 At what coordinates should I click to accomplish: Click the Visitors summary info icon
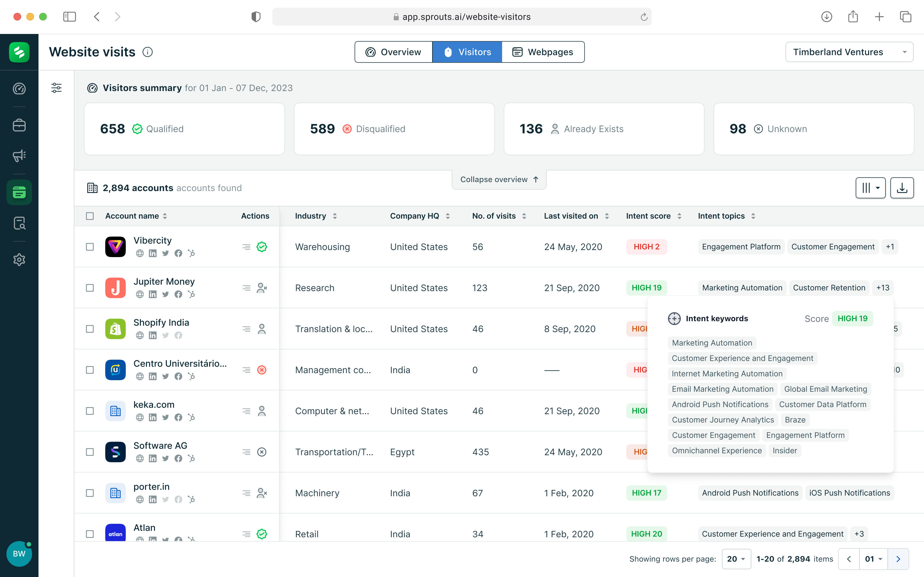coord(147,51)
